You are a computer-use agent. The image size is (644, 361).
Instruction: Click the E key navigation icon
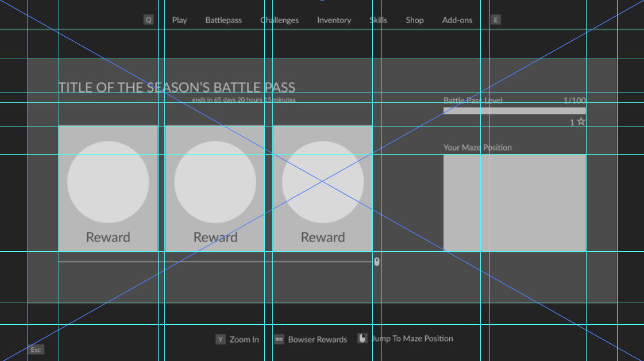coord(495,19)
